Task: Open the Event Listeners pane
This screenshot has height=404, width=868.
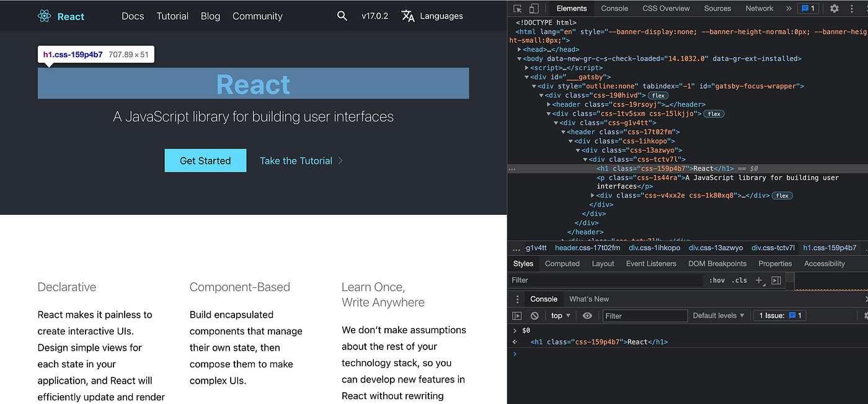Action: pyautogui.click(x=651, y=264)
